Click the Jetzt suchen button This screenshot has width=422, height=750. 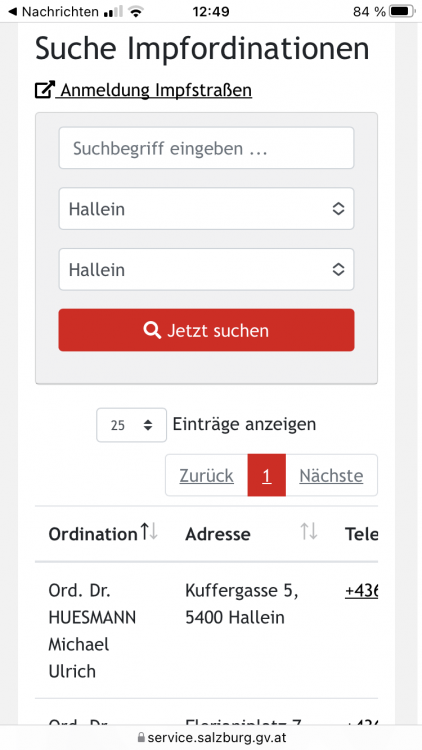click(206, 330)
